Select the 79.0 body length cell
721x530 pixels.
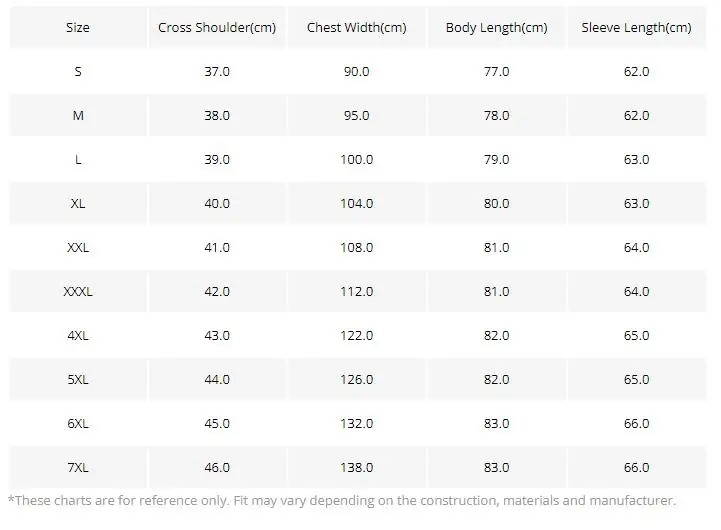pyautogui.click(x=496, y=160)
